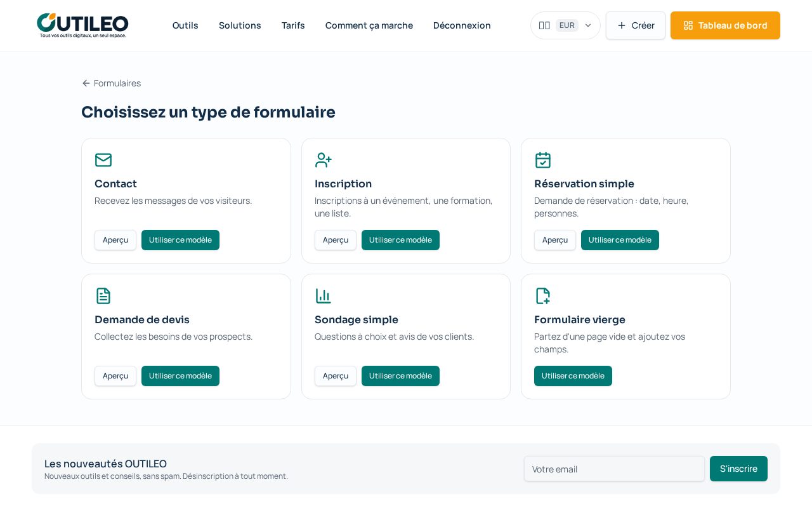812x508 pixels.
Task: Preview the Inscription template
Action: tap(336, 240)
